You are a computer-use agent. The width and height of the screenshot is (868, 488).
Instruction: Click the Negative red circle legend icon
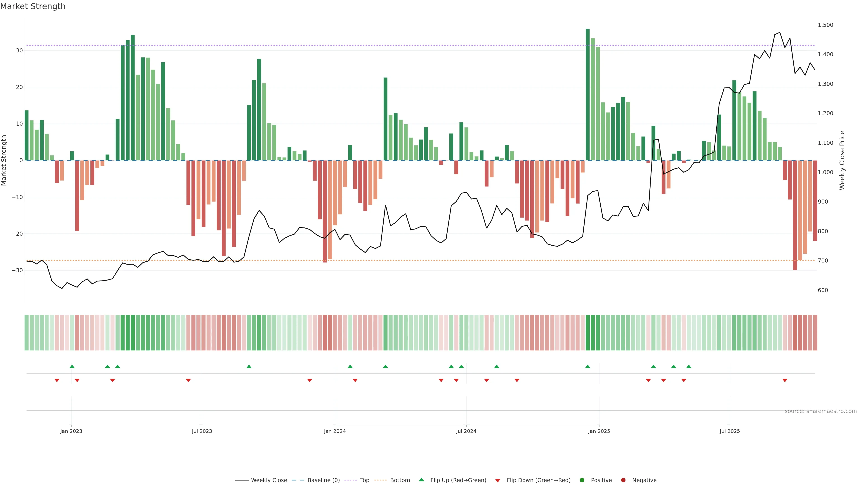point(623,480)
